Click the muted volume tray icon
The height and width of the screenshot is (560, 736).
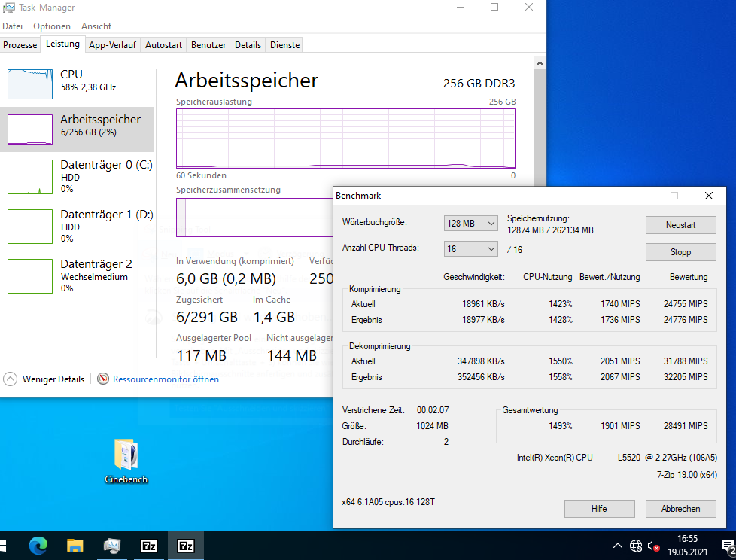click(653, 546)
